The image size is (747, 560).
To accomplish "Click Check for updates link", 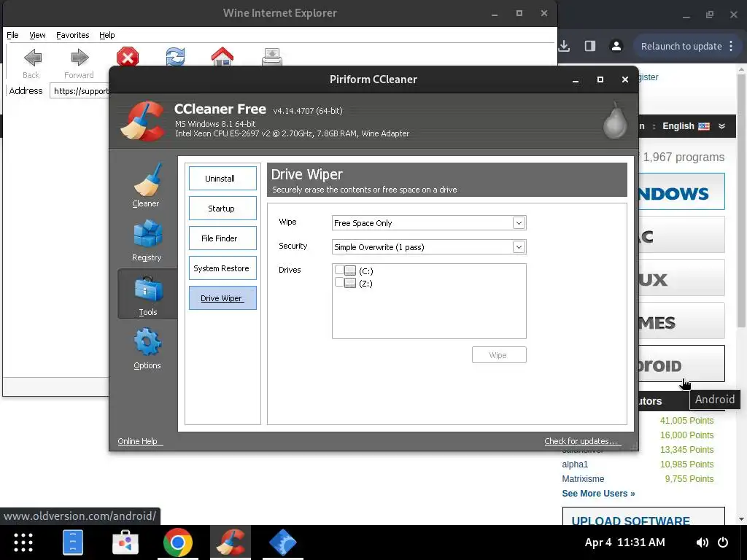I will (582, 441).
